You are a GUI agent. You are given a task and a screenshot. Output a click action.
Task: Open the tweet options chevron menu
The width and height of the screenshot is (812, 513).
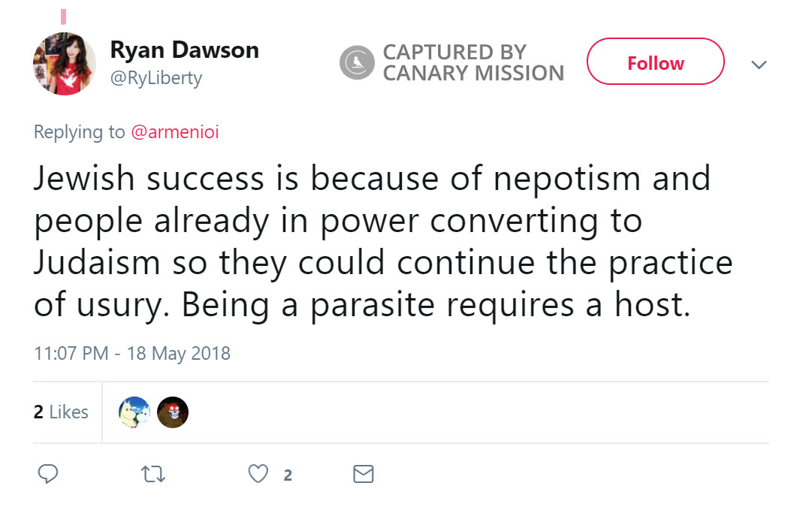point(759,65)
